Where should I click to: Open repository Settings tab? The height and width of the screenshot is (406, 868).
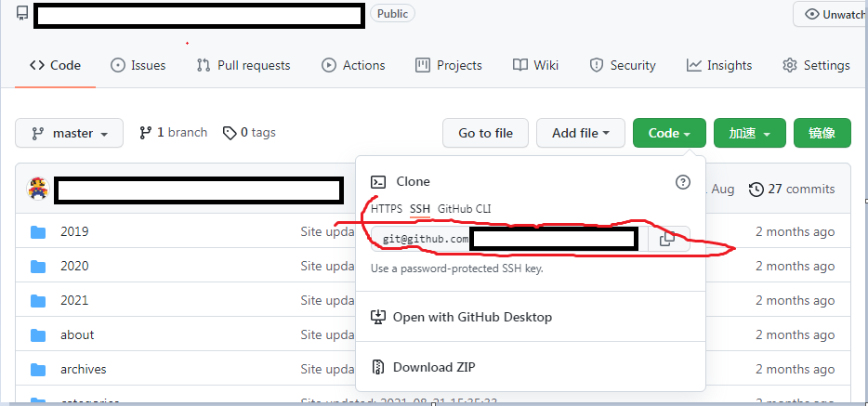click(817, 65)
